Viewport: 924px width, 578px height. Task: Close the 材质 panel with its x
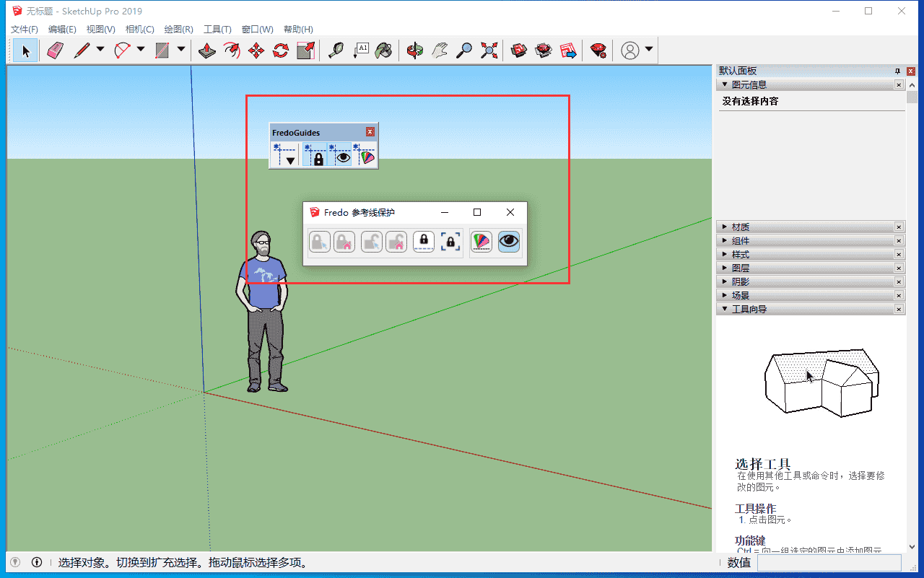[899, 227]
